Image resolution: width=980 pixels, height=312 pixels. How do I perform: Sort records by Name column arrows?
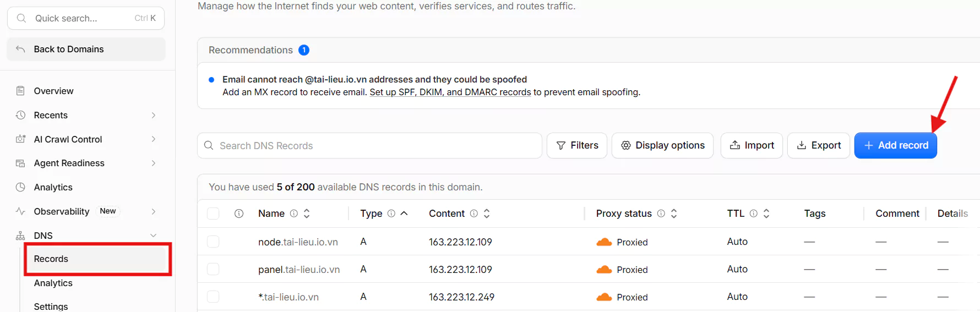pyautogui.click(x=307, y=214)
